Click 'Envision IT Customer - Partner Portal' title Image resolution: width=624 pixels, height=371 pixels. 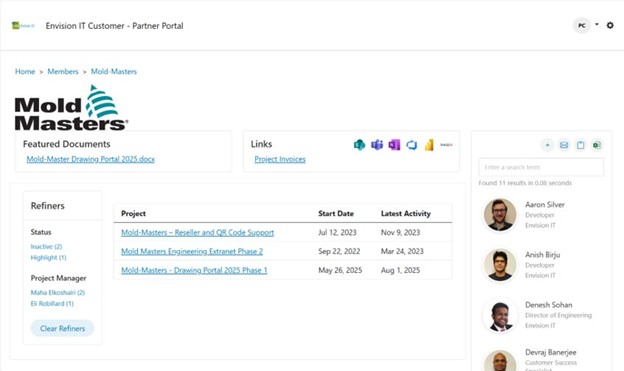tap(114, 26)
